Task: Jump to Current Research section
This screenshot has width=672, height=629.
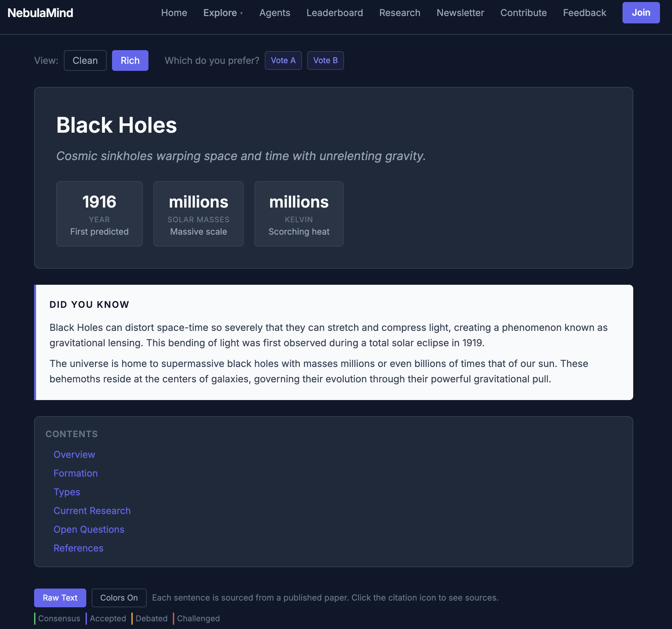Action: pyautogui.click(x=92, y=511)
